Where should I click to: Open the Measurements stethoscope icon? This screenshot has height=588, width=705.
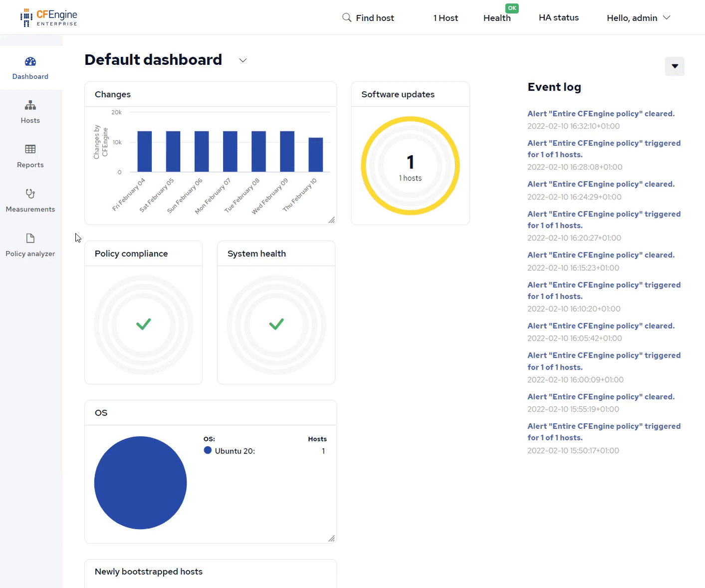[30, 194]
